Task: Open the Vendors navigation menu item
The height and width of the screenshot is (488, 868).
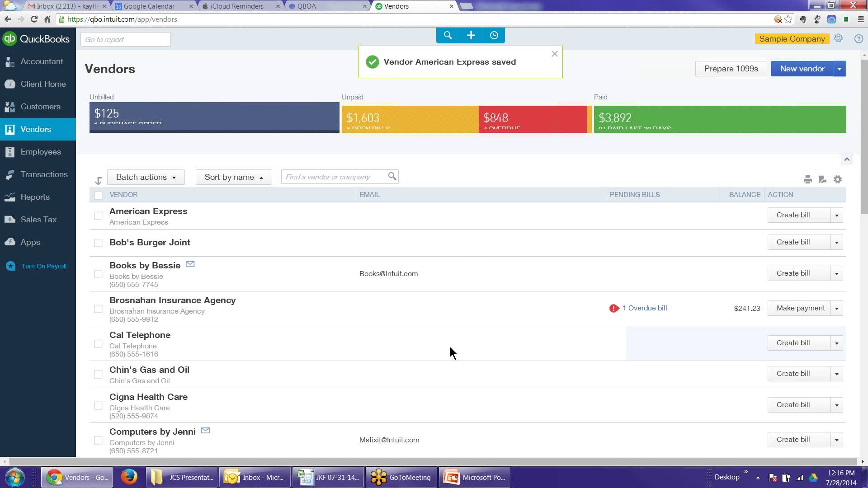Action: (35, 129)
